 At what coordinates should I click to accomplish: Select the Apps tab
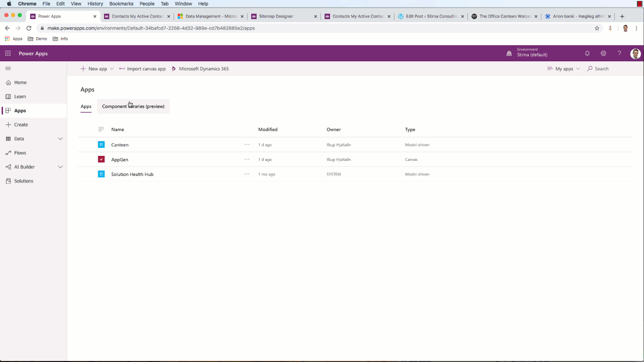click(86, 107)
